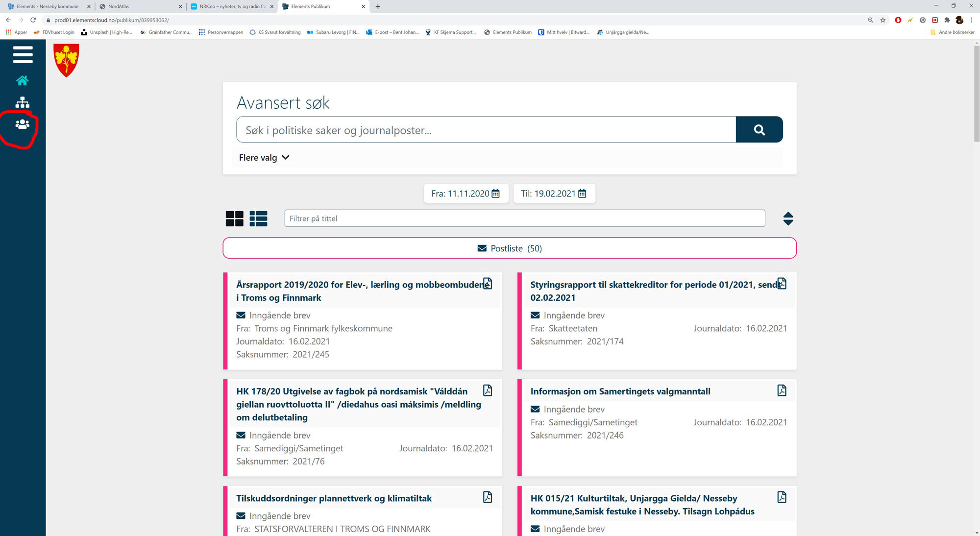Switch to list view layout
980x536 pixels.
(258, 219)
